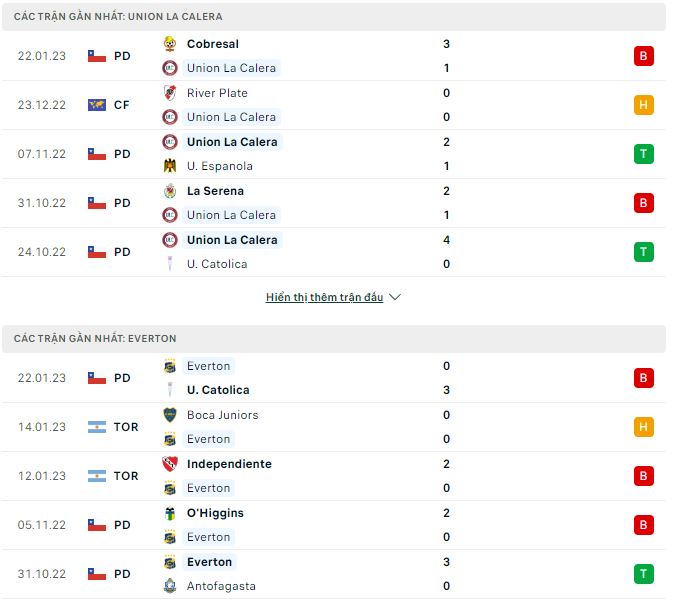The width and height of the screenshot is (676, 600).
Task: Click green T badge for Antofagasta match
Action: 643,574
